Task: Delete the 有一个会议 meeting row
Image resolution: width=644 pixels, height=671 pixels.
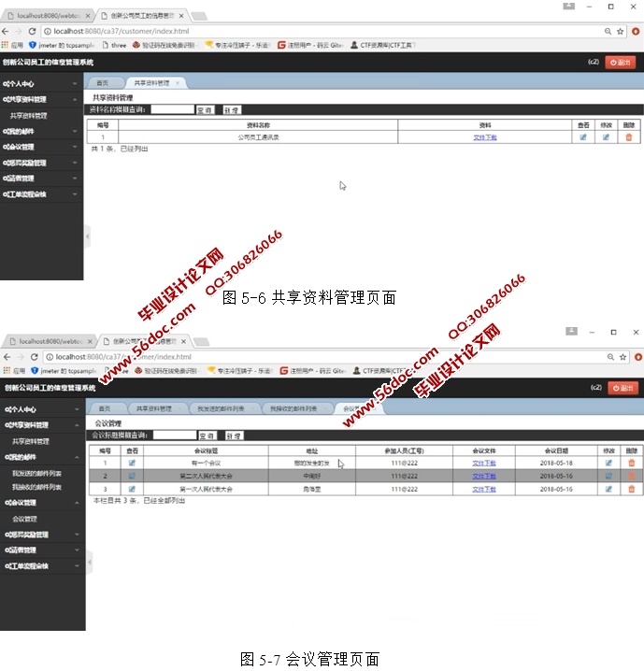Action: click(631, 463)
